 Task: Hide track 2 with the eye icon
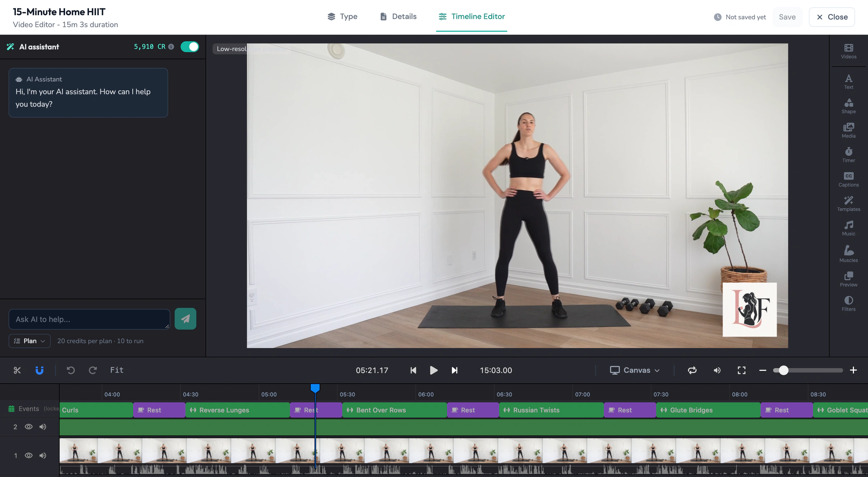[29, 427]
